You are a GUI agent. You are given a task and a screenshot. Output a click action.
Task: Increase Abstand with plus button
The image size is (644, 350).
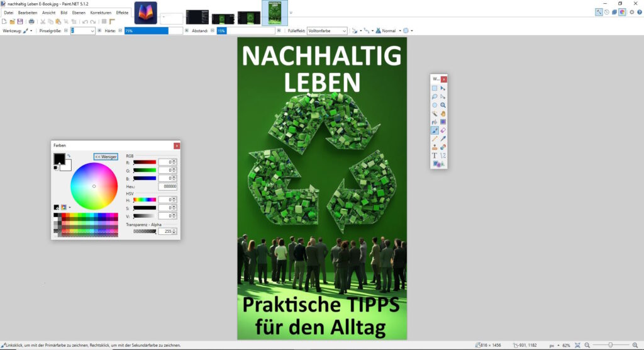(x=279, y=31)
